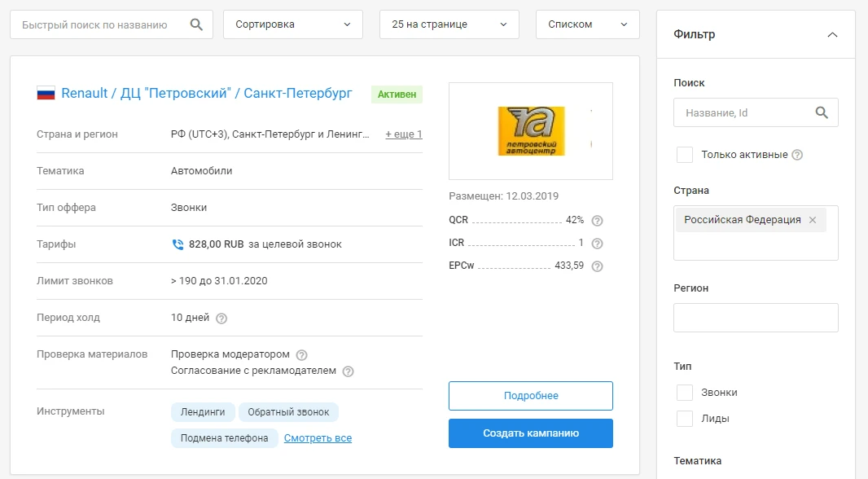Click Создать кампанию button
868x479 pixels.
pos(530,433)
